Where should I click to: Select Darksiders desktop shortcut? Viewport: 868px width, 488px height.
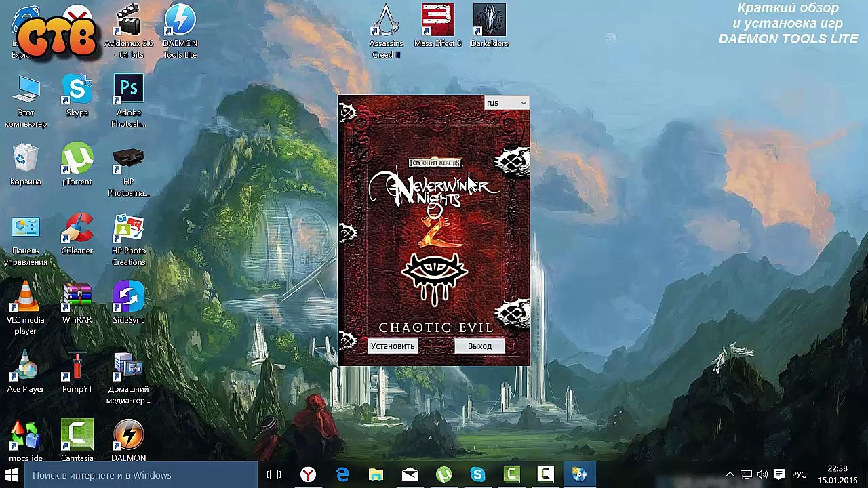coord(489,26)
